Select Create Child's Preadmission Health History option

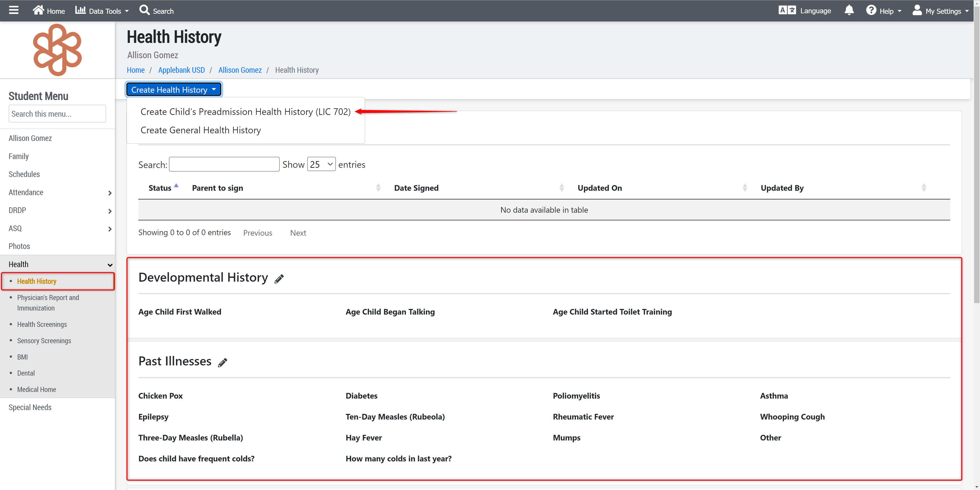click(x=245, y=112)
